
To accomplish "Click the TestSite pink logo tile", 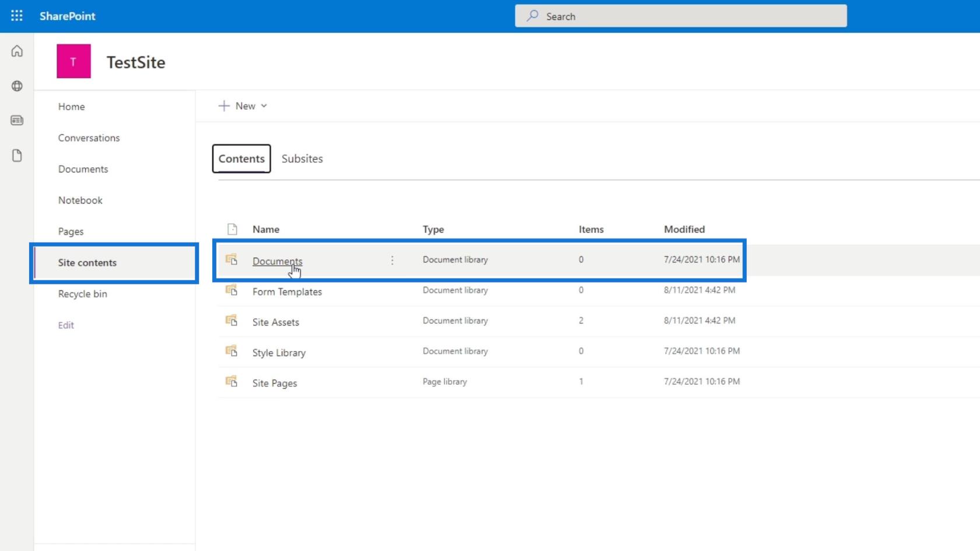I will click(x=73, y=61).
